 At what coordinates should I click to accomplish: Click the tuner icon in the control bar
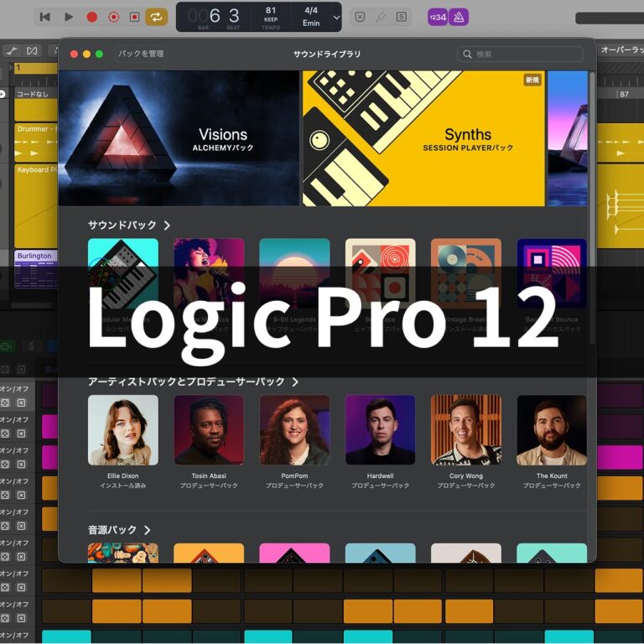click(381, 17)
